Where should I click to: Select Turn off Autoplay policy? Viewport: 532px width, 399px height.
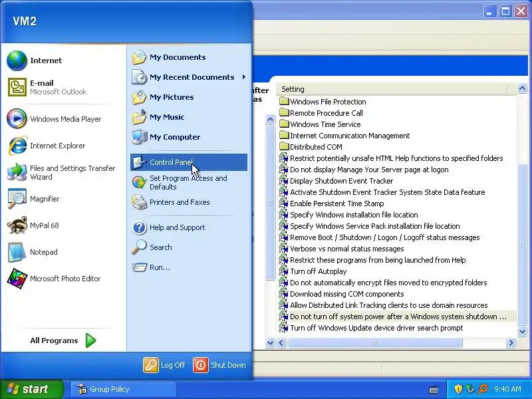click(313, 271)
